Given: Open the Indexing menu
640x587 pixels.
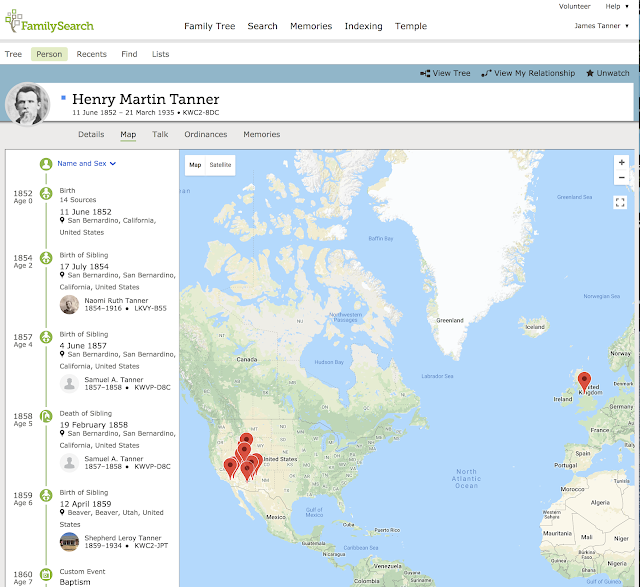Looking at the screenshot, I should pos(363,26).
